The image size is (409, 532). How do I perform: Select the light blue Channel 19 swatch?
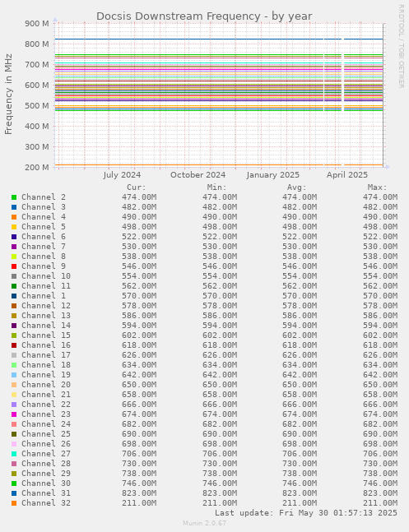tap(14, 375)
